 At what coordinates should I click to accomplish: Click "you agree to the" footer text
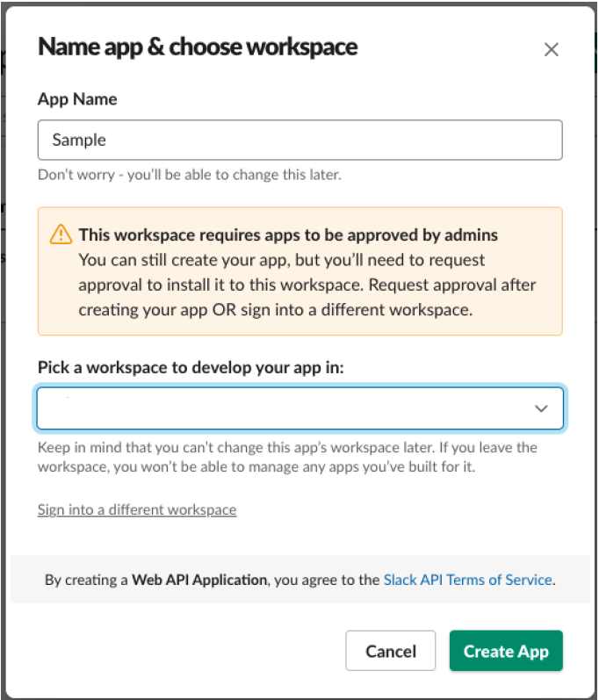tap(325, 580)
